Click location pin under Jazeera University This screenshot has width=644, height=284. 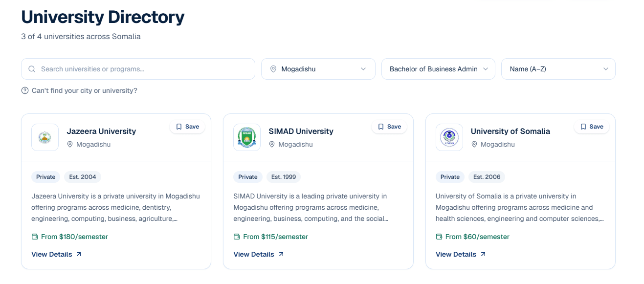pos(70,144)
